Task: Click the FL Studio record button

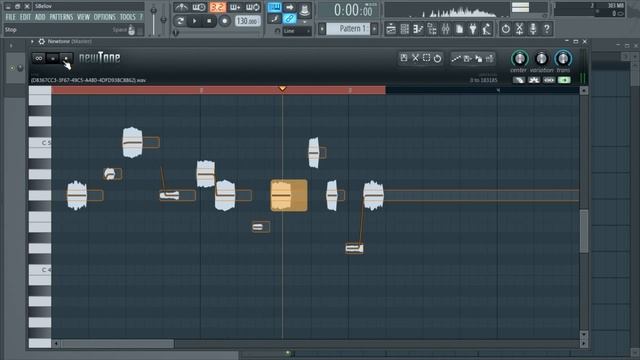Action: coord(224,21)
